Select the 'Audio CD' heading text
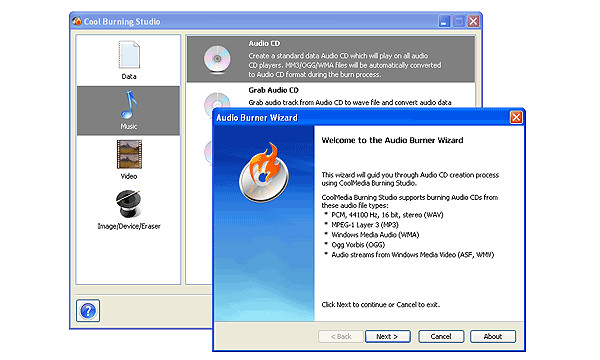 [264, 43]
